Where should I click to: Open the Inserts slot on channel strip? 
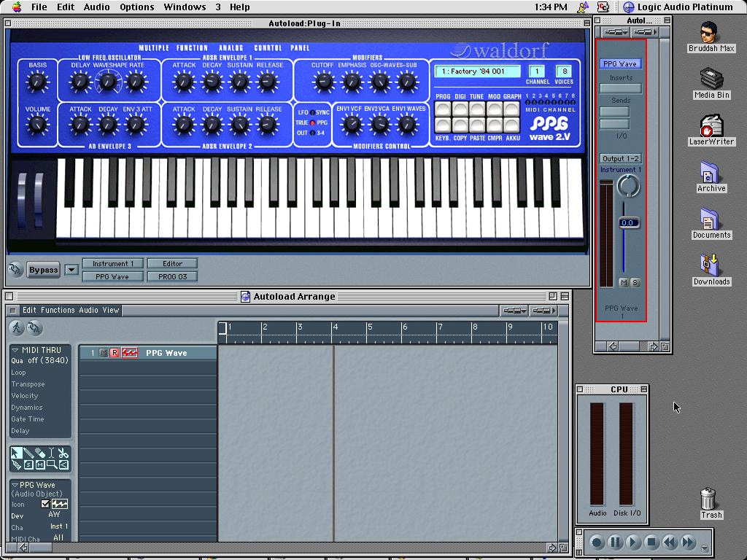[x=621, y=88]
